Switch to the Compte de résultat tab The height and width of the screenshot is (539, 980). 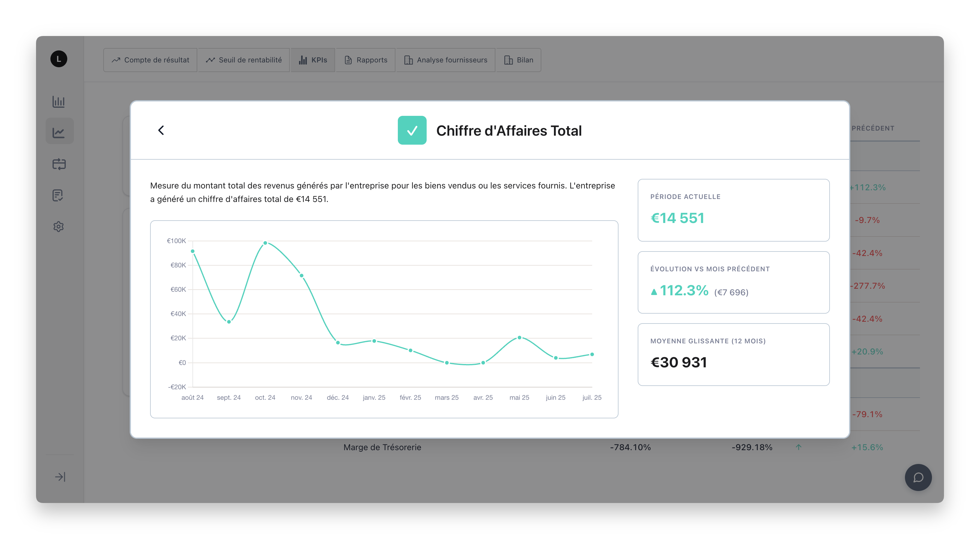[x=150, y=60]
